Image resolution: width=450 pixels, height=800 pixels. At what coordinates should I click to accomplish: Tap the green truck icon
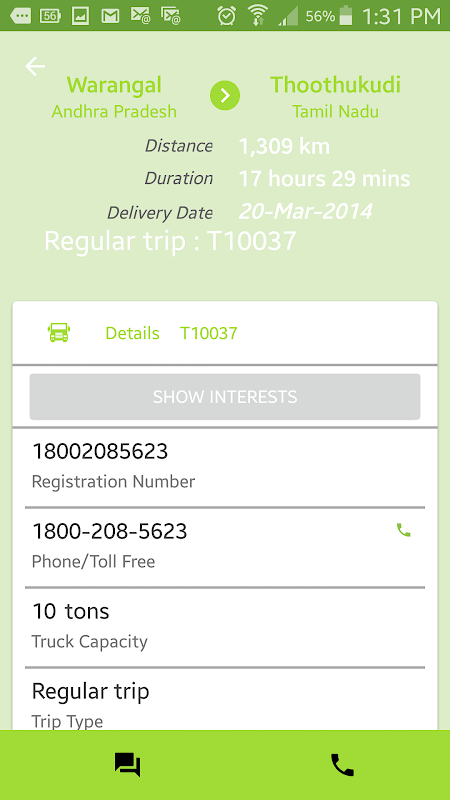(x=59, y=333)
